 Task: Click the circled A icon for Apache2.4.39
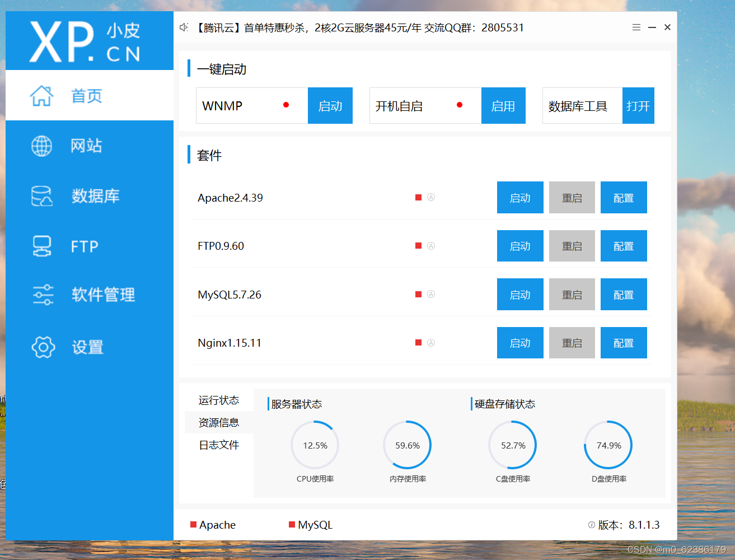pos(431,197)
